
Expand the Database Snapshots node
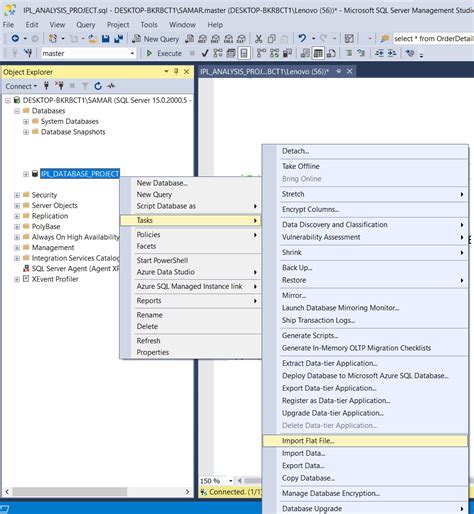point(26,132)
